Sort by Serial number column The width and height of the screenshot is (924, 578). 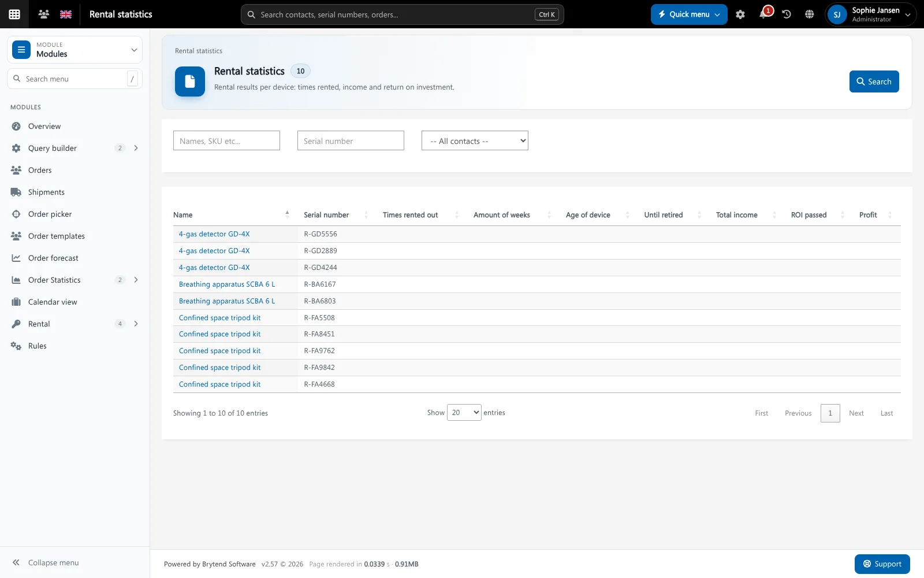[x=336, y=215]
